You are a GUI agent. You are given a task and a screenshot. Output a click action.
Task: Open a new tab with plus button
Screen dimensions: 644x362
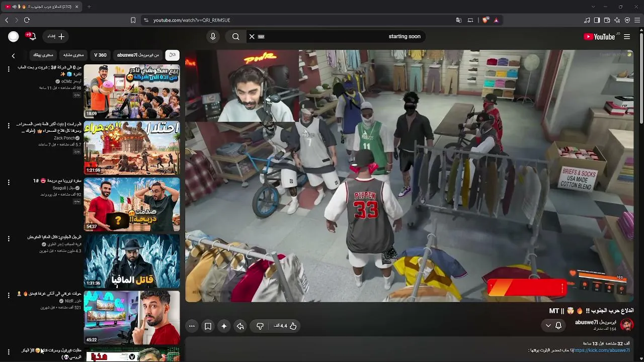(89, 7)
